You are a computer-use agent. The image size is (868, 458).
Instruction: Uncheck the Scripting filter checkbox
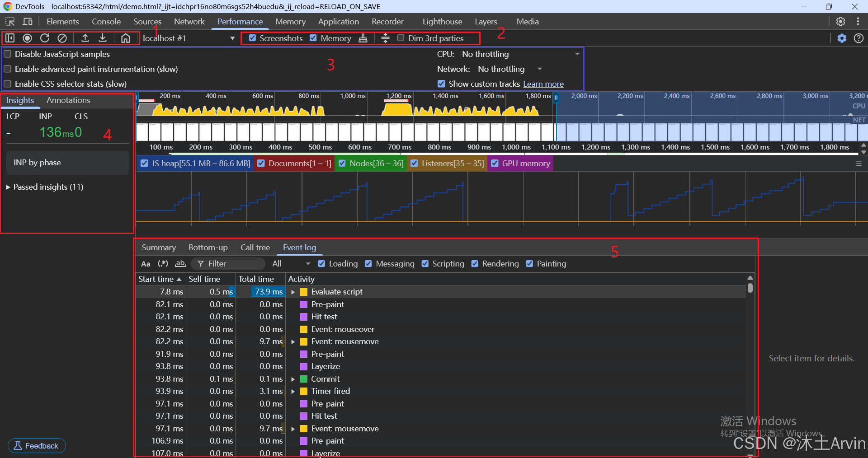point(425,264)
